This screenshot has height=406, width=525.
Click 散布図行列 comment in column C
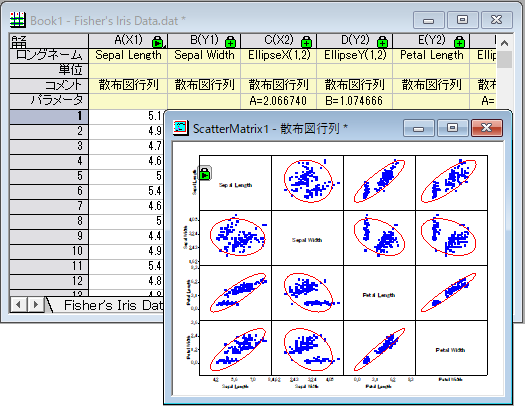[x=279, y=85]
